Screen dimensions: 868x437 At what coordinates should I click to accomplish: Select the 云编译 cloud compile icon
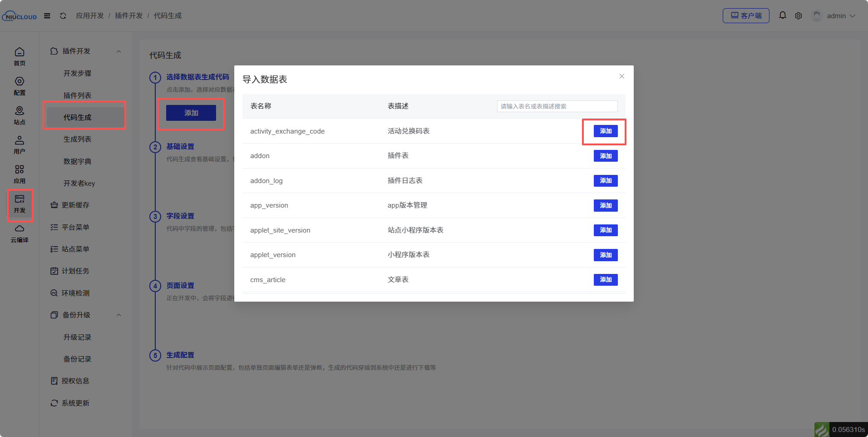[x=20, y=233]
